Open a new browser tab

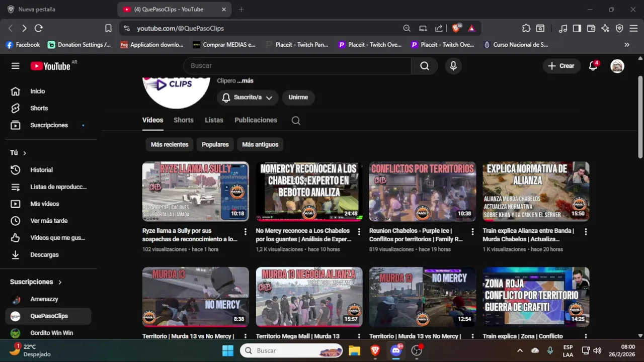pos(242,10)
